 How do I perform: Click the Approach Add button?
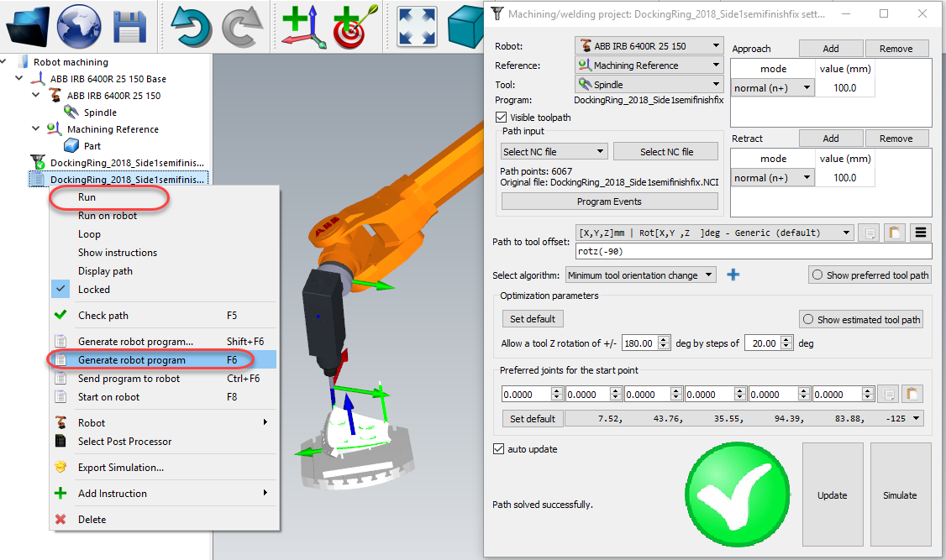click(x=831, y=48)
